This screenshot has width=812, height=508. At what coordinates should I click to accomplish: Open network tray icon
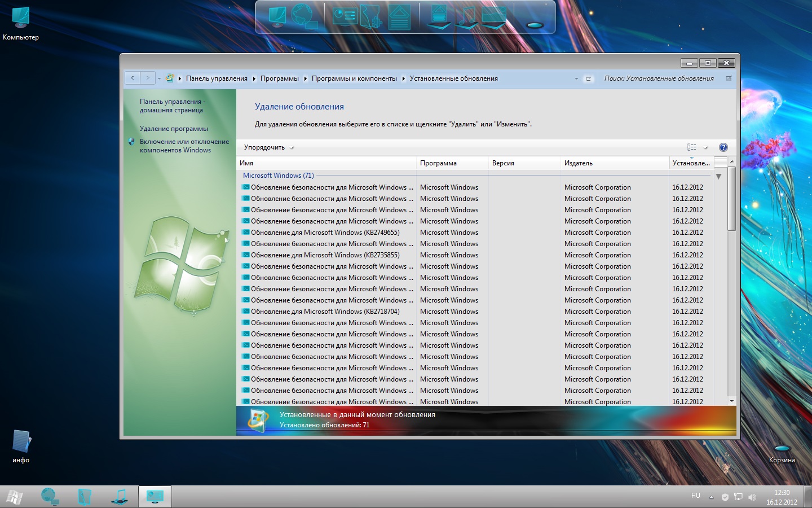(738, 497)
